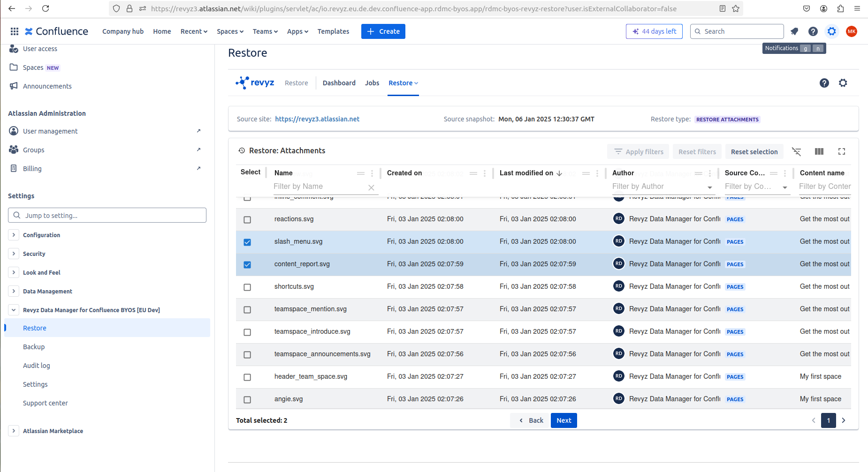
Task: Open revyz app settings gear icon
Action: click(843, 83)
